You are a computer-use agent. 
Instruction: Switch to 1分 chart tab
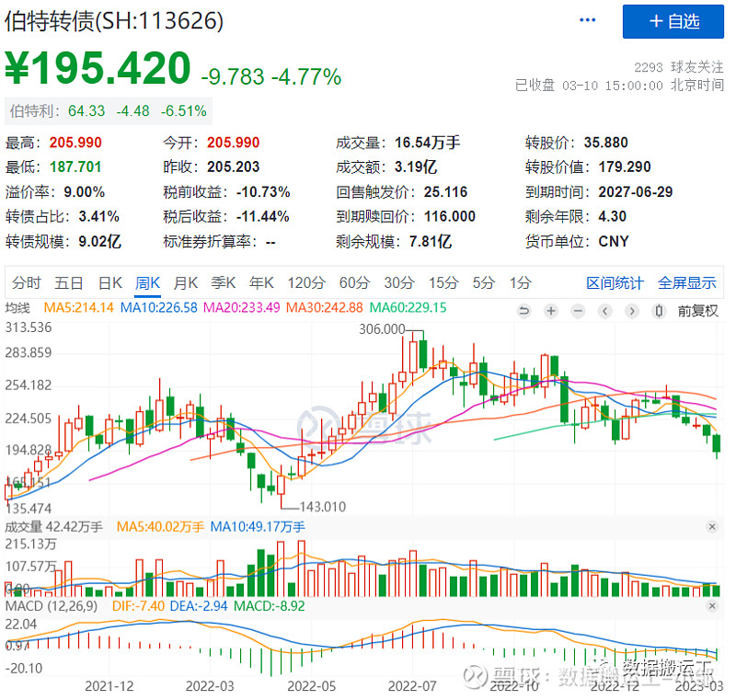point(520,283)
